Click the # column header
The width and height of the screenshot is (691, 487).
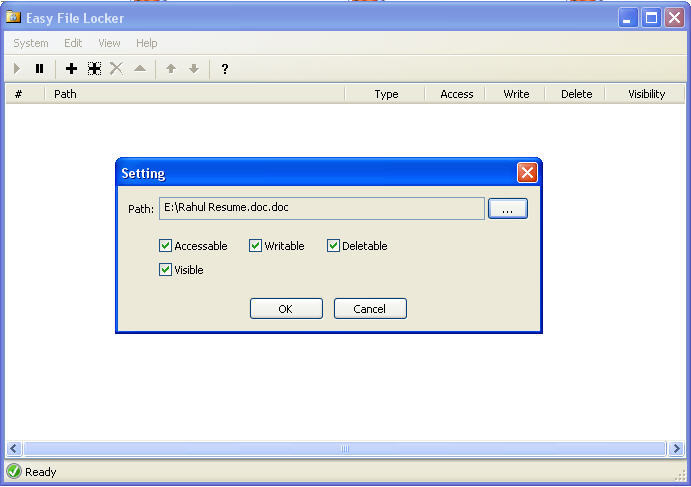pos(25,94)
